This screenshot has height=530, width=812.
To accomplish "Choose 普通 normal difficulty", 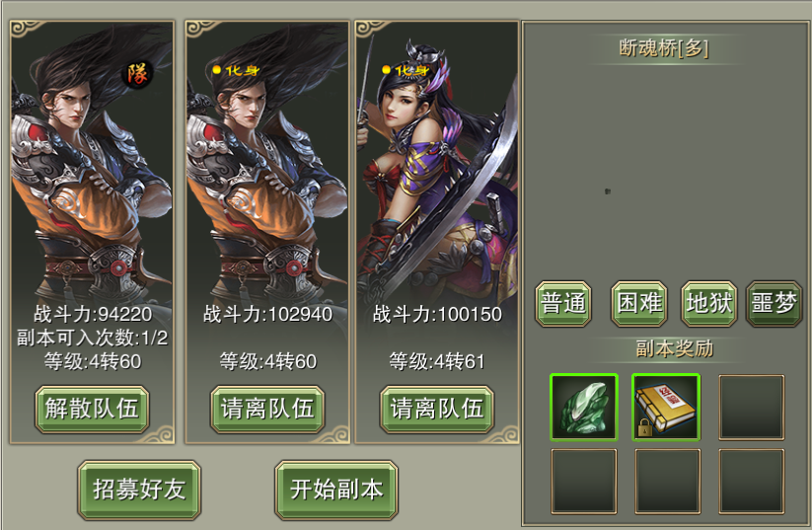I will [563, 304].
